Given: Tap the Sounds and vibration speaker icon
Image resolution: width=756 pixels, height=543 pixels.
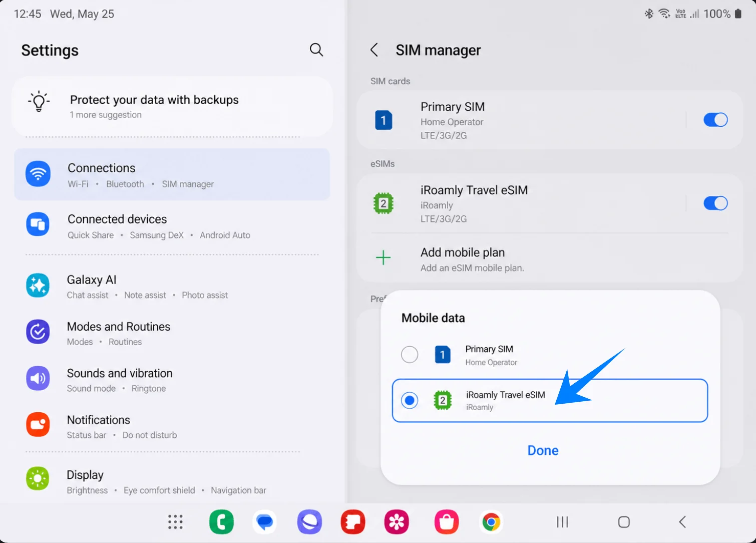Looking at the screenshot, I should click(38, 378).
